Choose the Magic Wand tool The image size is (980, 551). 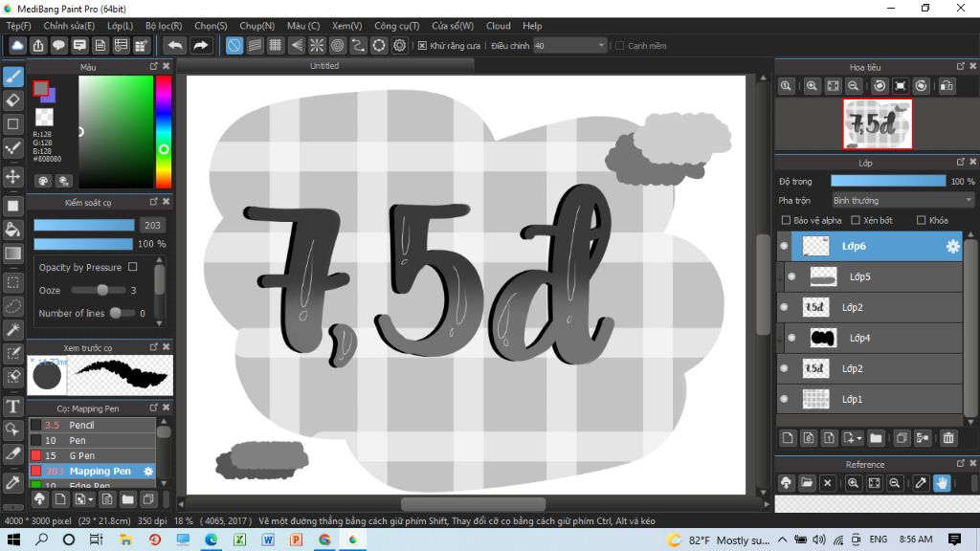tap(13, 330)
